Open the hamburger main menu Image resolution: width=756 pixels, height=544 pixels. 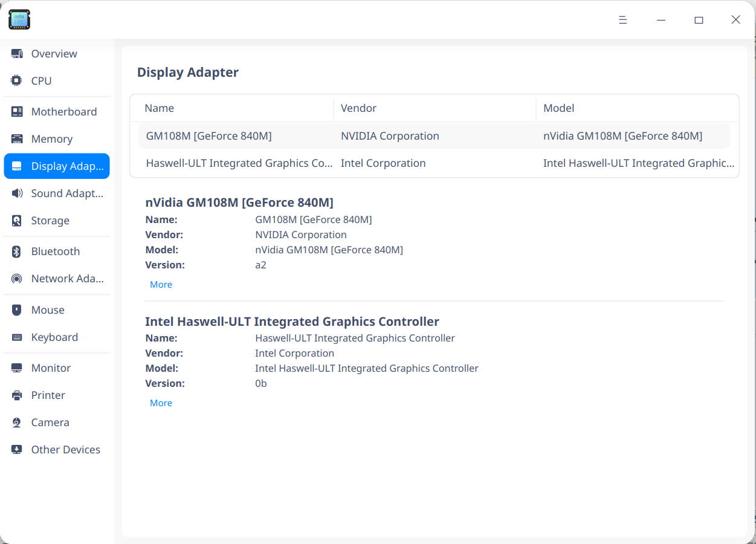click(623, 20)
